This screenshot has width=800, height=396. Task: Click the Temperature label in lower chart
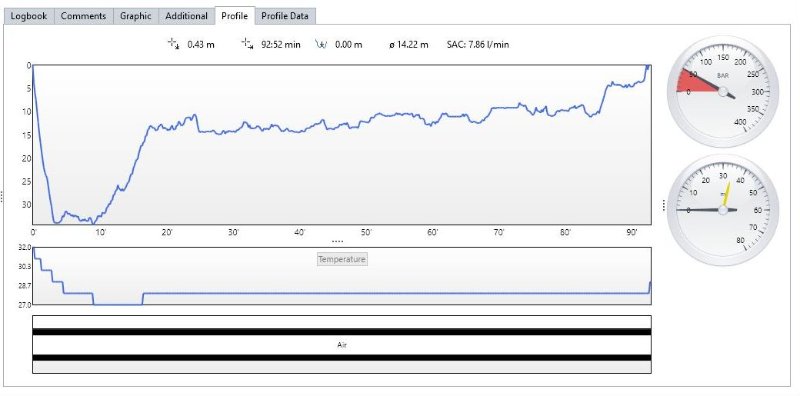[342, 259]
